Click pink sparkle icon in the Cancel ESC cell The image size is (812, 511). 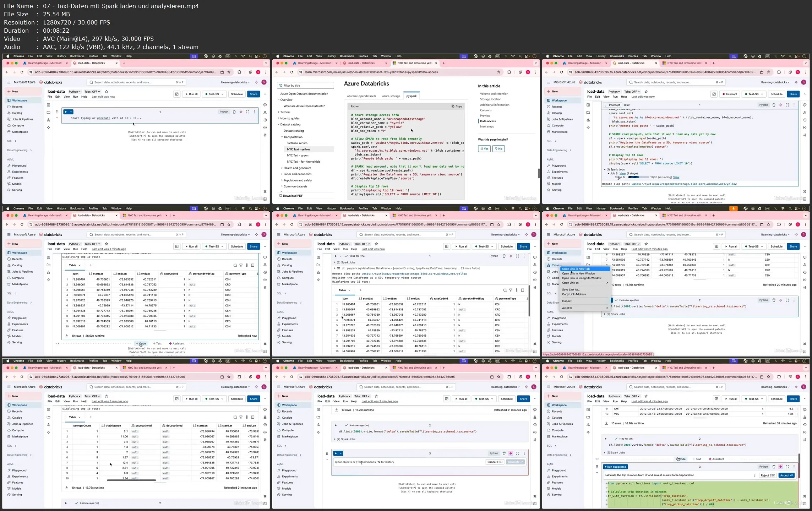coord(511,453)
